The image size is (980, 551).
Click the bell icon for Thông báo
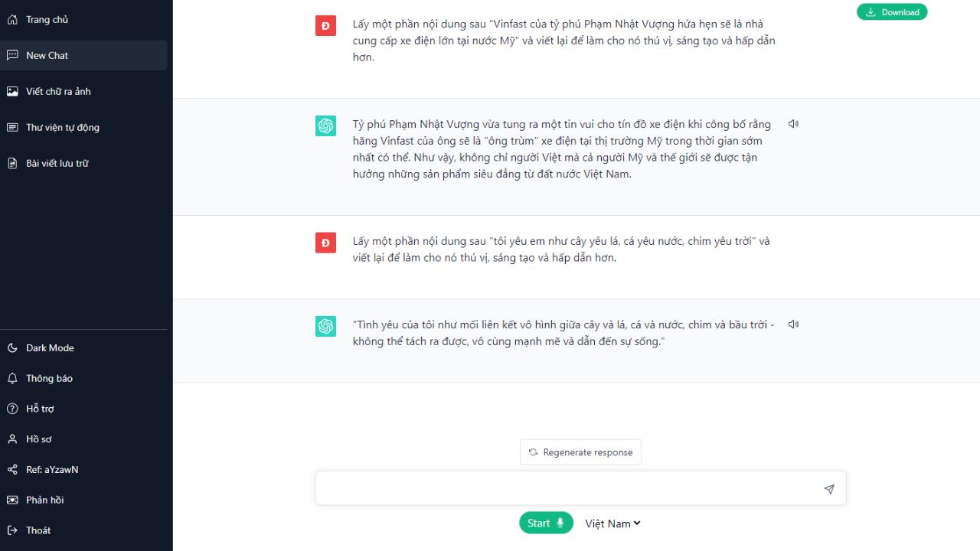[12, 378]
